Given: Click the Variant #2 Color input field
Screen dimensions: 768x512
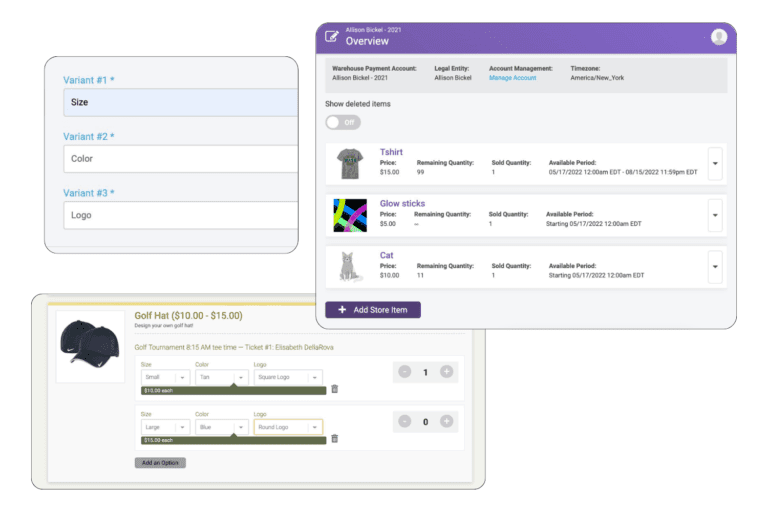Looking at the screenshot, I should [181, 159].
